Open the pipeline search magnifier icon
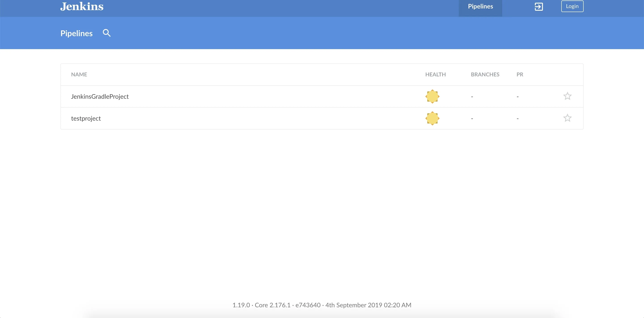Image resolution: width=644 pixels, height=318 pixels. 107,33
